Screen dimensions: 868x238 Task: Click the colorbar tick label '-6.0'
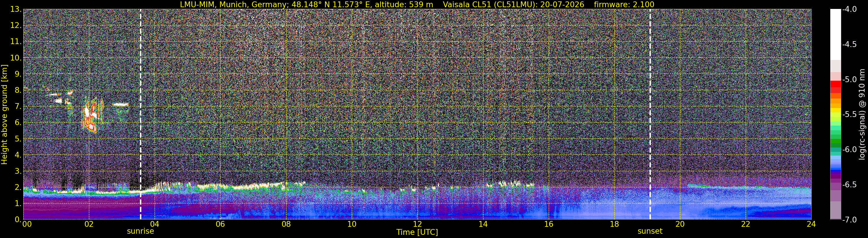pyautogui.click(x=850, y=150)
